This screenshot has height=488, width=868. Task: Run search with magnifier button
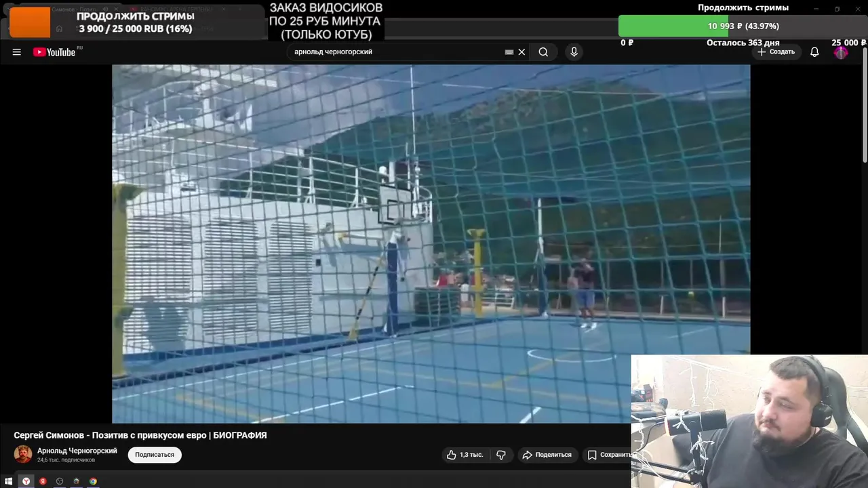tap(543, 52)
